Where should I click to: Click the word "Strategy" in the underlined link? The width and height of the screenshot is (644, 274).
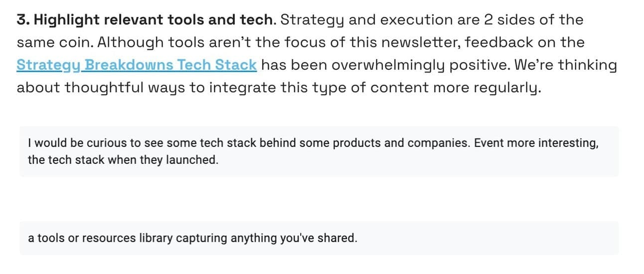pos(49,65)
